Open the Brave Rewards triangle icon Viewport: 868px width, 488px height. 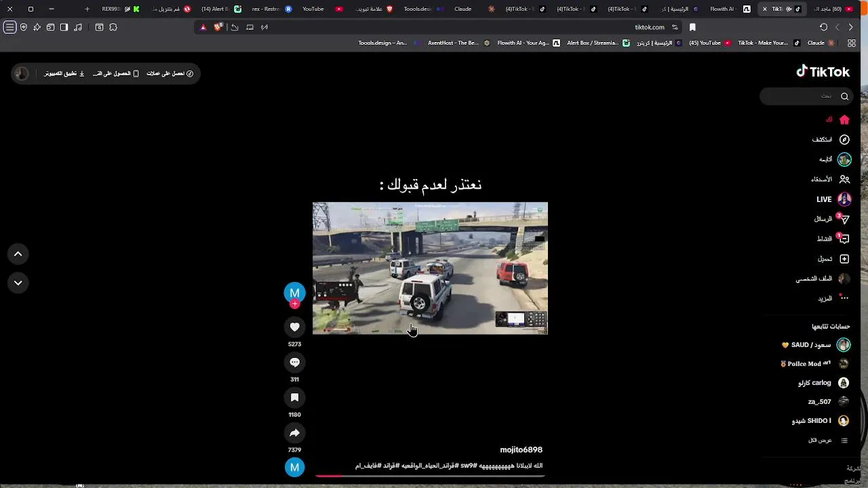203,27
